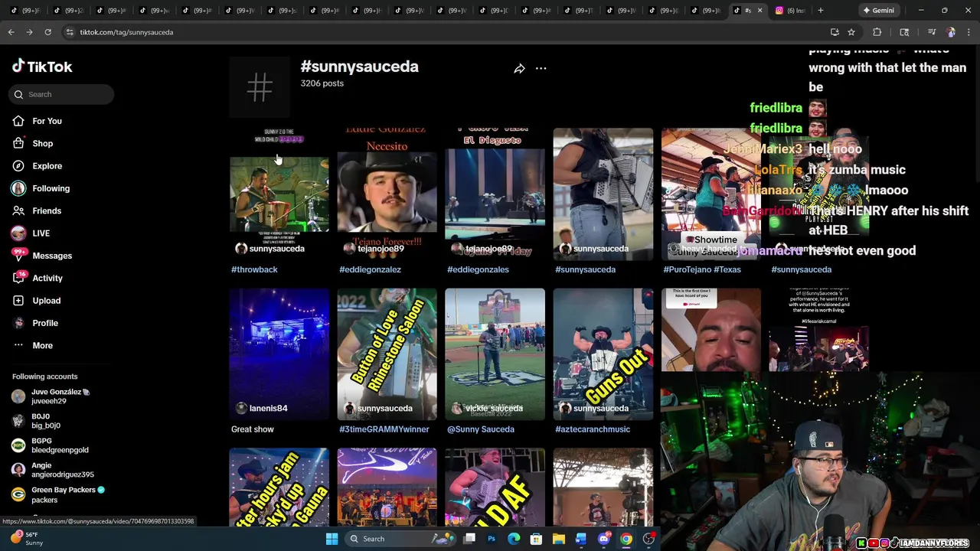Click the #aztecaranchmusic hashtag caption

[x=593, y=429]
